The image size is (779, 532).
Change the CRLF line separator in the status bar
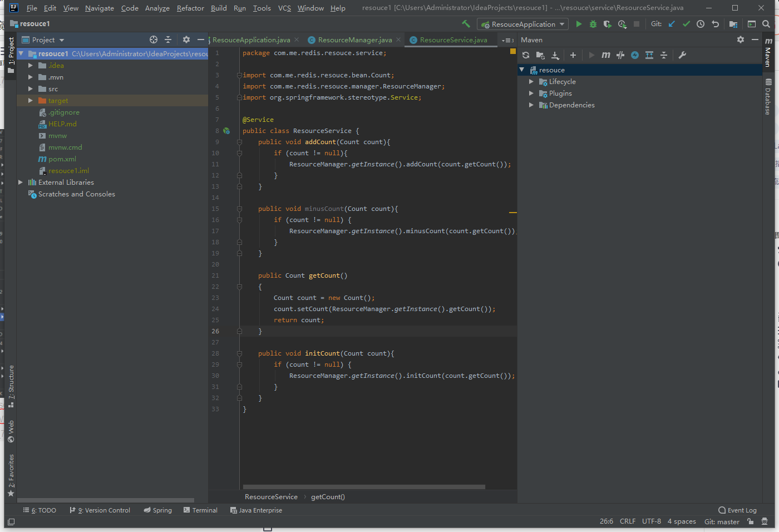[x=628, y=521]
